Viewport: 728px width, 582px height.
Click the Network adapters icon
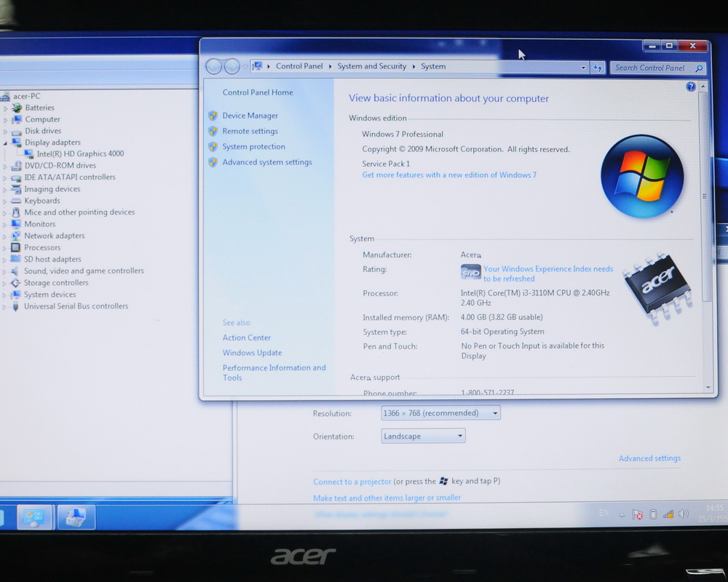point(16,236)
